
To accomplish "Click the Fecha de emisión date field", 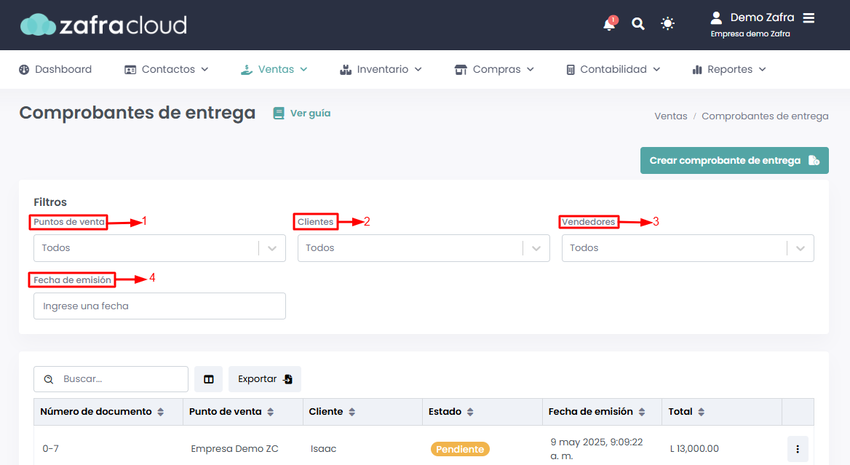I will point(159,306).
